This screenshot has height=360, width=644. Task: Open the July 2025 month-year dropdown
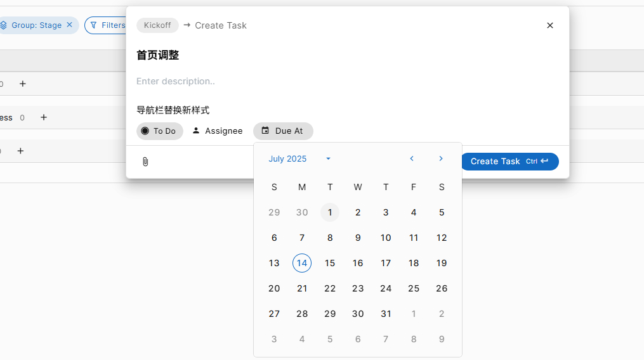(x=299, y=159)
